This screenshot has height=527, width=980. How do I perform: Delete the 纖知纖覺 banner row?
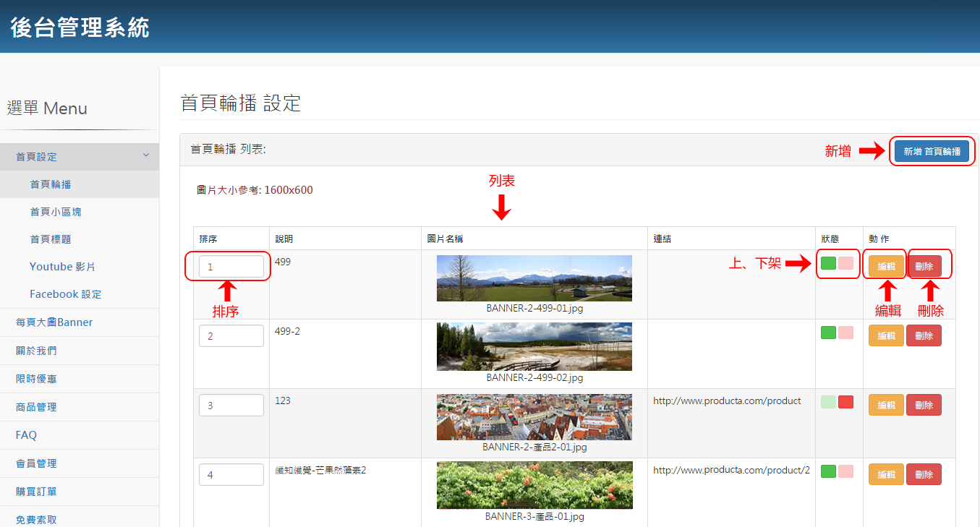pos(924,474)
